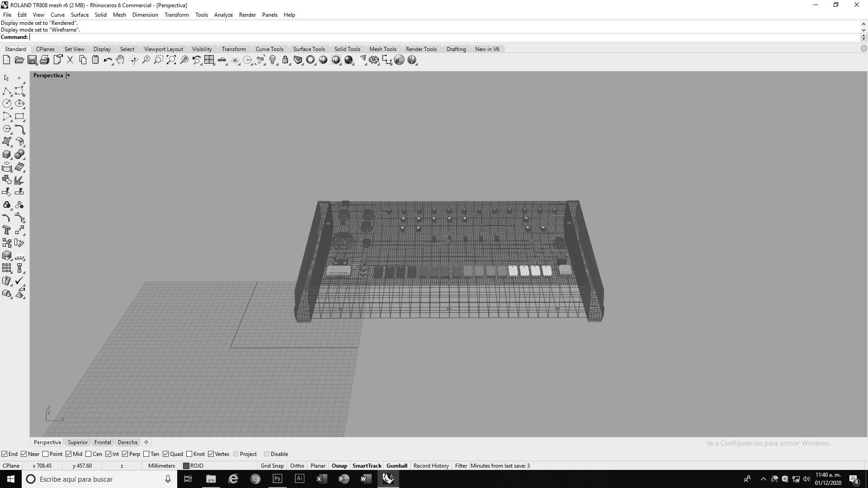Open the Analyze menu
Screen dimensions: 868x488
(223, 15)
